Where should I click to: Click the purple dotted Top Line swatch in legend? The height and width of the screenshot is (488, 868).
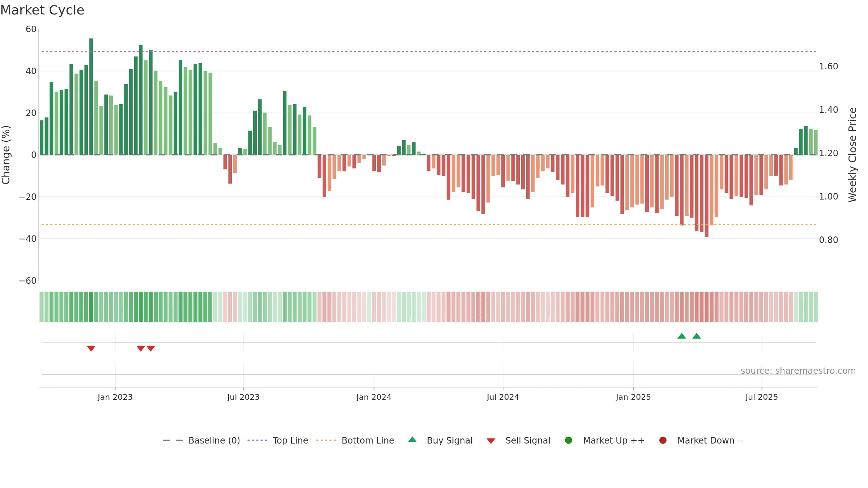257,440
